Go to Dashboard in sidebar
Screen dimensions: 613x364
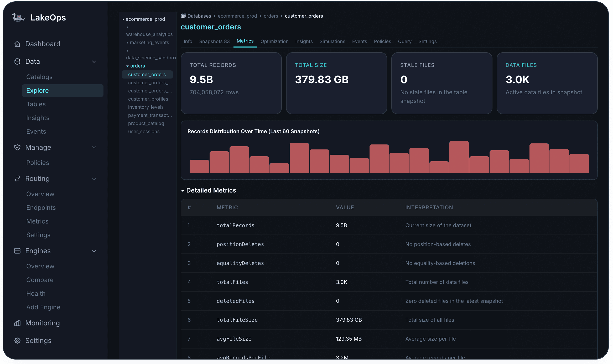point(43,44)
